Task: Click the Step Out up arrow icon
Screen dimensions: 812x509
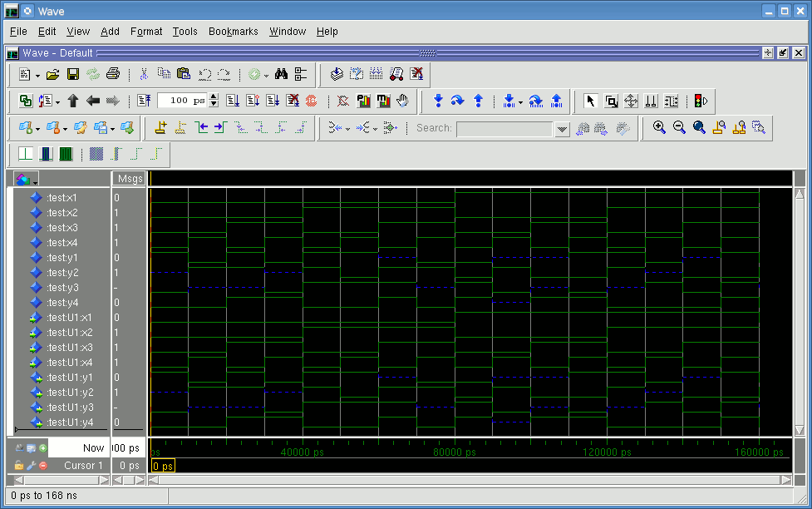Action: point(478,101)
